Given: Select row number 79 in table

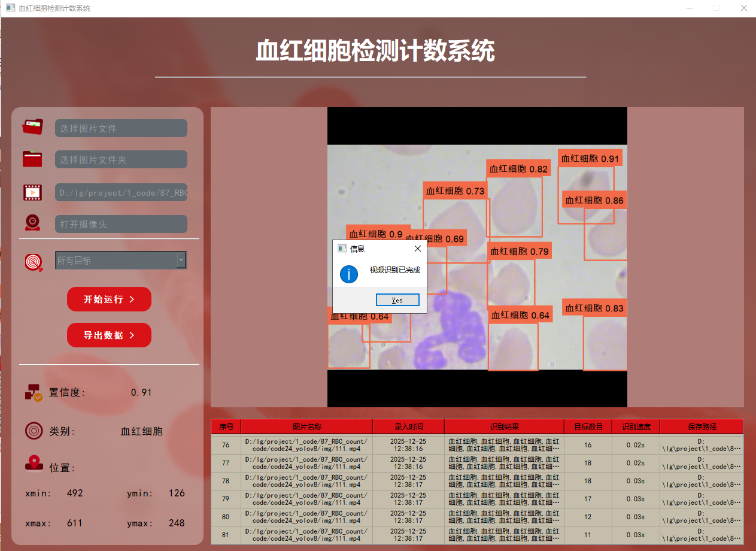Looking at the screenshot, I should tap(226, 499).
